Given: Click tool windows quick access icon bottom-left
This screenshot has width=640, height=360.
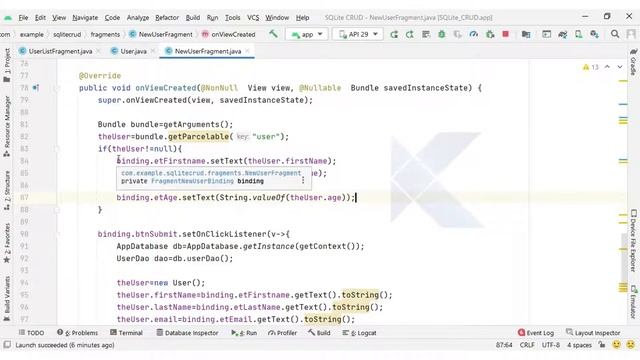Looking at the screenshot, I should coord(7,345).
